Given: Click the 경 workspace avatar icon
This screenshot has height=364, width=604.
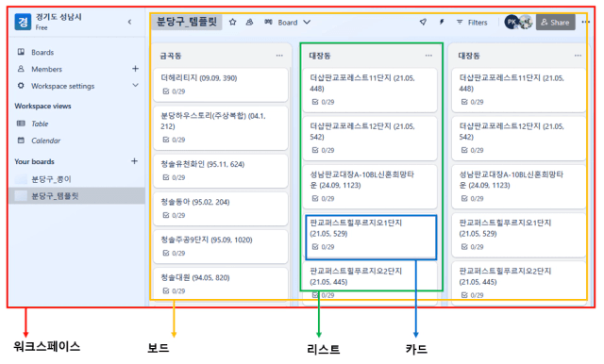Looking at the screenshot, I should [23, 22].
